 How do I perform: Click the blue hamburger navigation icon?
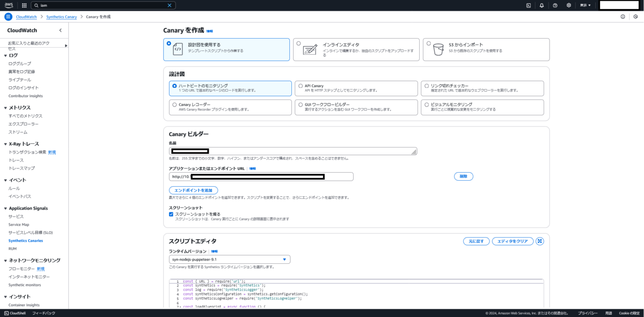tap(8, 17)
